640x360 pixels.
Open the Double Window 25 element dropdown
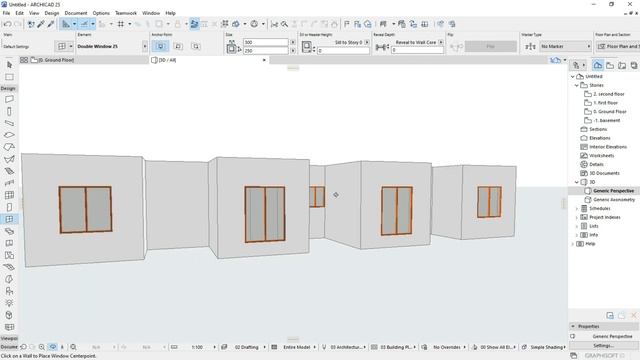[x=145, y=47]
